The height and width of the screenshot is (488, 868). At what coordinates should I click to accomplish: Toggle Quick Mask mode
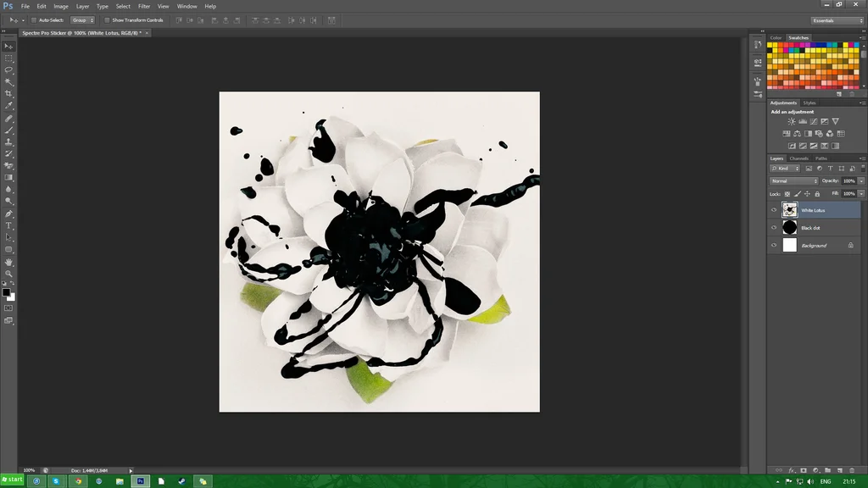[x=8, y=308]
